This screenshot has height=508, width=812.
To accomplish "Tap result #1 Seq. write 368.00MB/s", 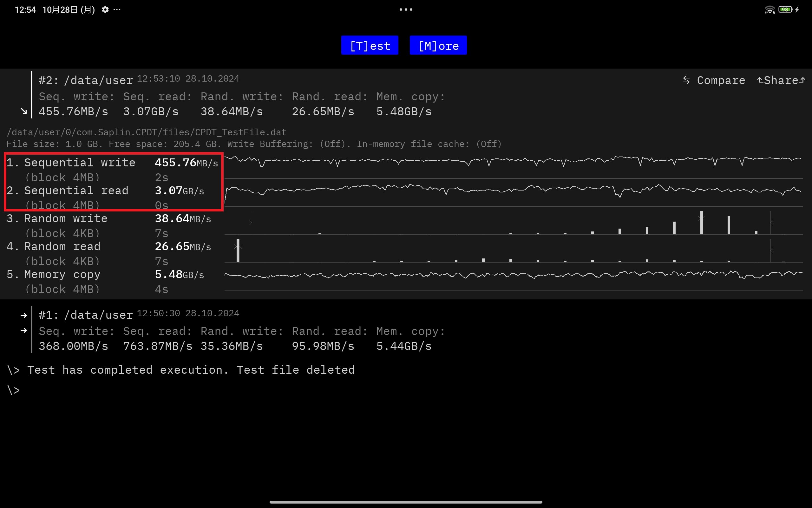I will (74, 346).
